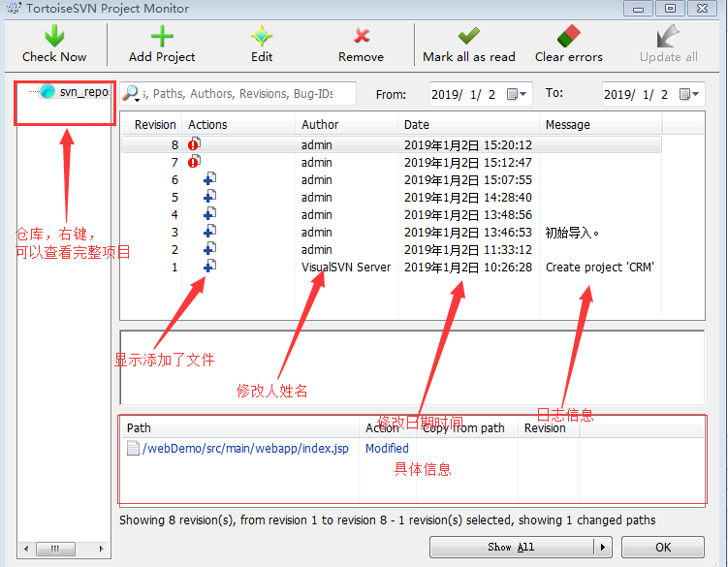The height and width of the screenshot is (567, 728).
Task: Select revision with message 初始导入。
Action: [x=392, y=233]
